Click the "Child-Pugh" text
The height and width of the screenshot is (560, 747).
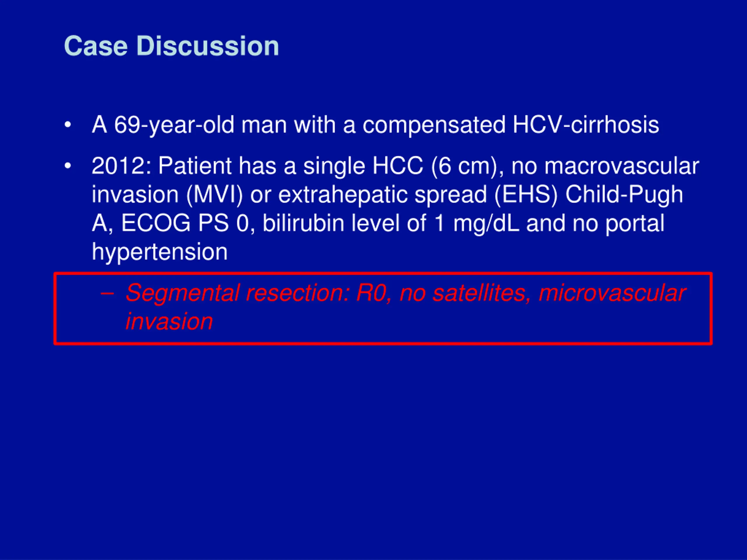(x=624, y=195)
